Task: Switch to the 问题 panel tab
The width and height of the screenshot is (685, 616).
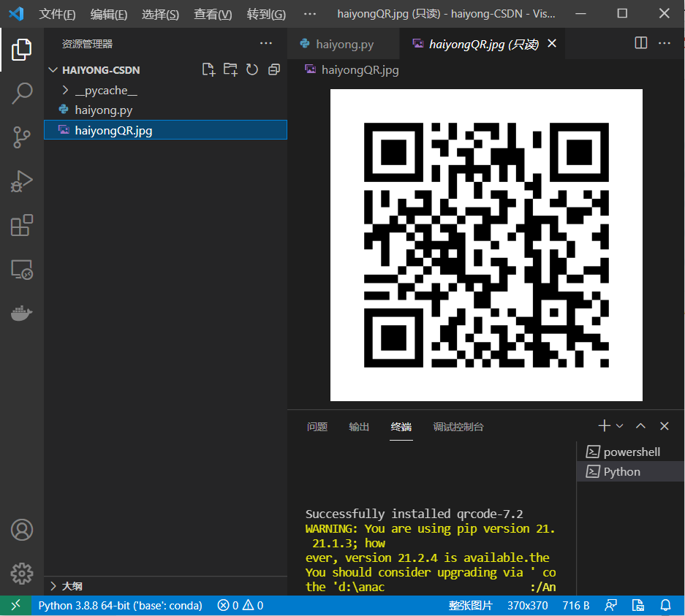Action: point(317,427)
